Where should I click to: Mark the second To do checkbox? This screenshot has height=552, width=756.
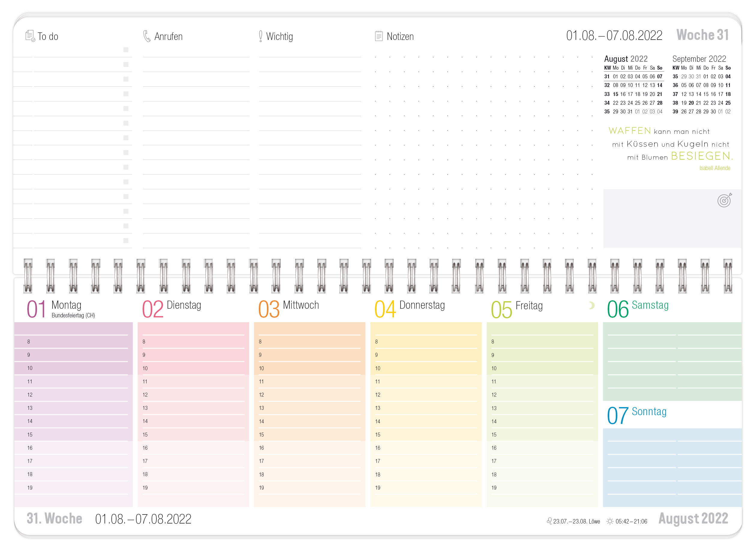pos(126,64)
